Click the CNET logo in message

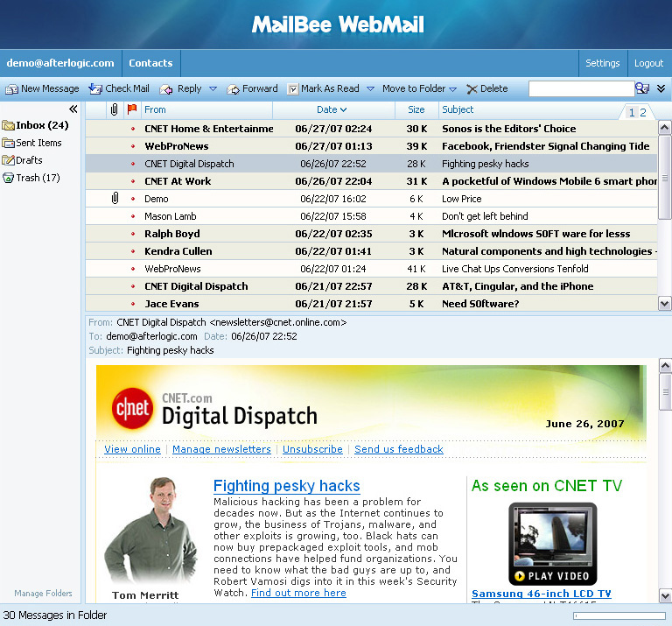coord(132,408)
